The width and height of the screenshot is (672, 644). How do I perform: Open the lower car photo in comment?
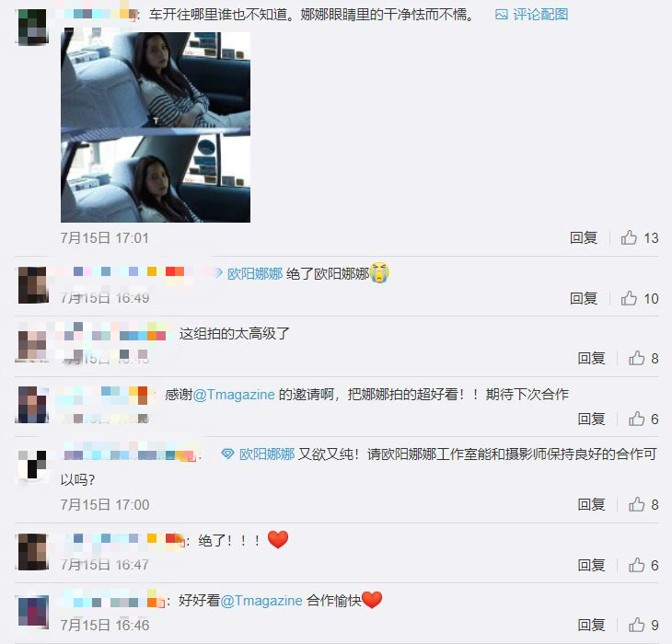[156, 178]
